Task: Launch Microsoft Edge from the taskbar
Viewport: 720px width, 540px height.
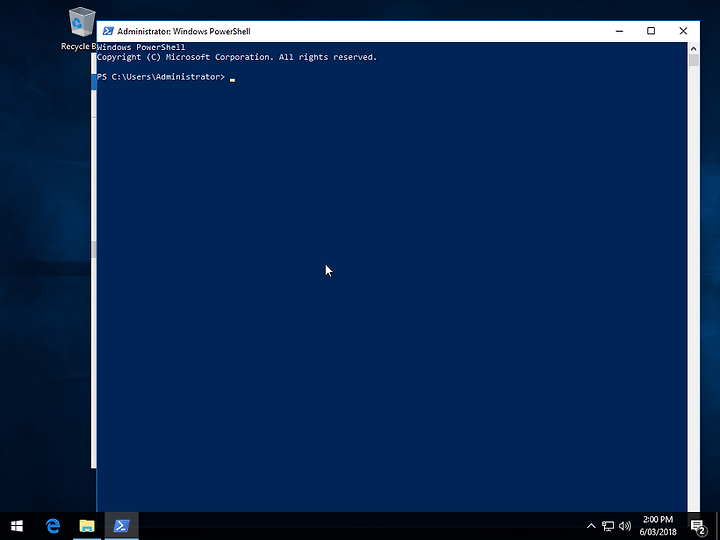Action: pyautogui.click(x=53, y=526)
